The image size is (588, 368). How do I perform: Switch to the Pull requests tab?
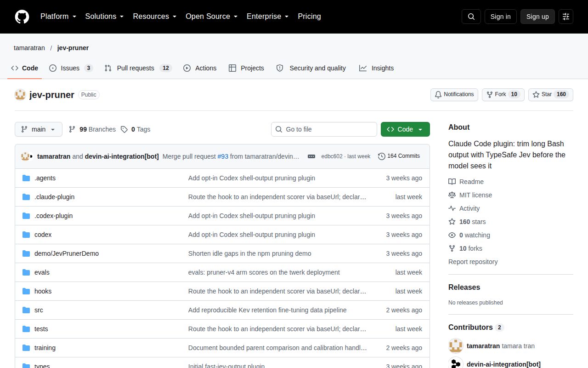(138, 68)
